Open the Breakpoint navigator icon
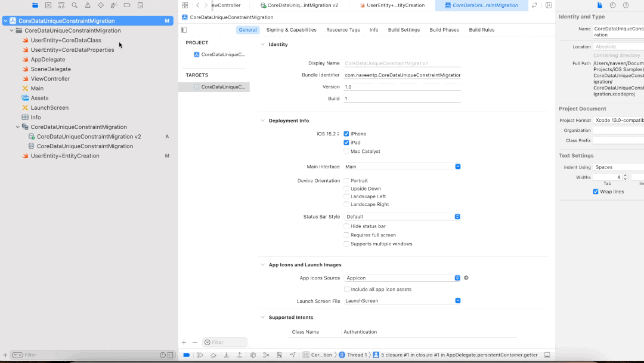This screenshot has width=644, height=363. [127, 5]
